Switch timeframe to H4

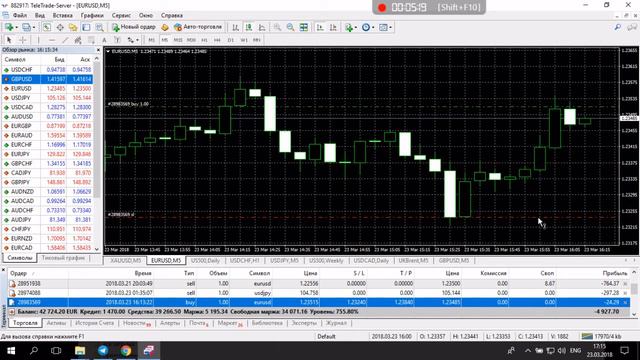[x=218, y=40]
